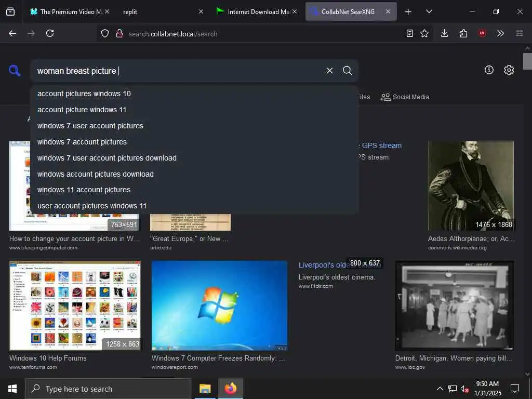
Task: Choose user account pictures windows 11 suggestion
Action: [194, 206]
